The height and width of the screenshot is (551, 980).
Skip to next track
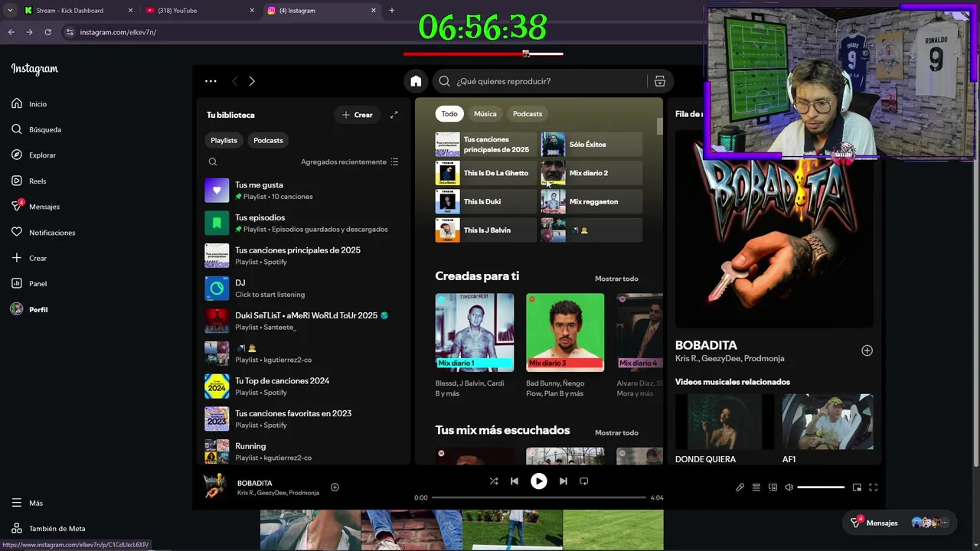pyautogui.click(x=563, y=481)
